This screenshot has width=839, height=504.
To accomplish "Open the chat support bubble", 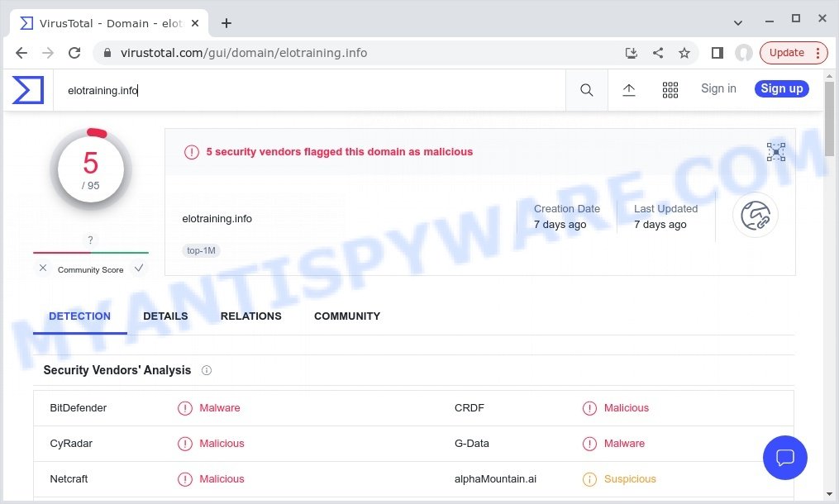I will [785, 458].
